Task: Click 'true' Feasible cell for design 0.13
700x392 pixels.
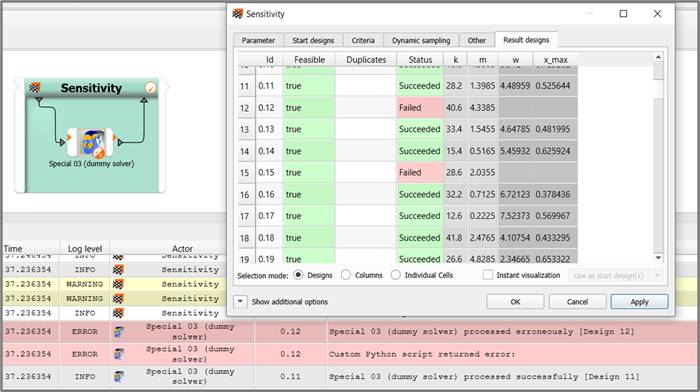Action: 309,129
